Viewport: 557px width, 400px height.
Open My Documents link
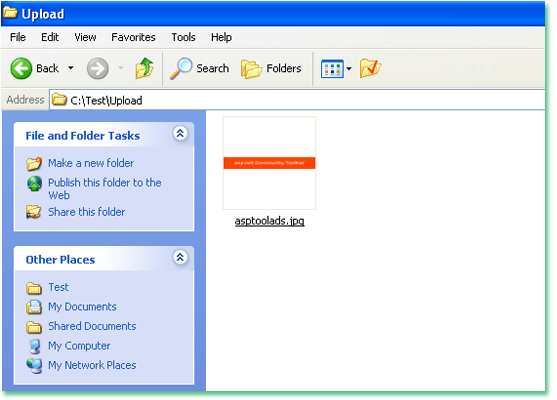[82, 307]
